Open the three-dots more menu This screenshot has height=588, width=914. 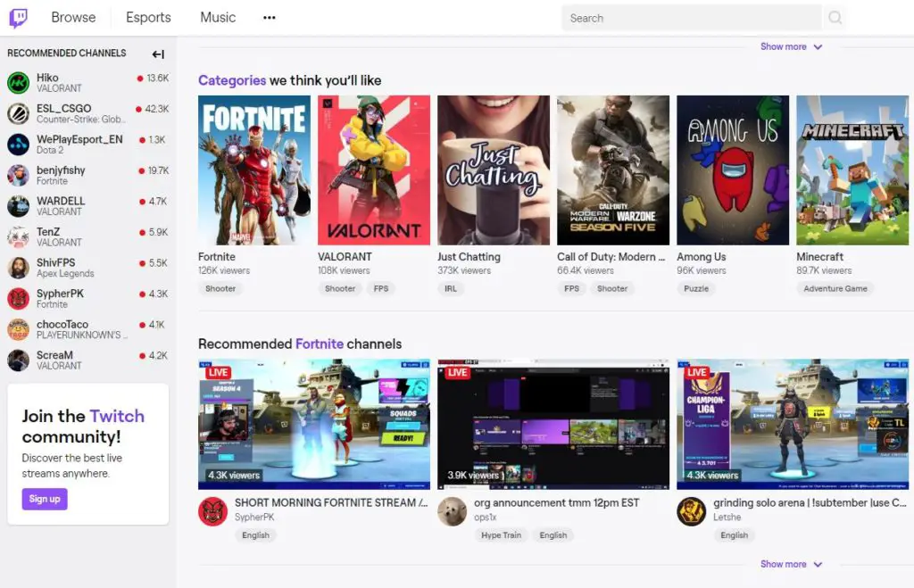point(270,18)
